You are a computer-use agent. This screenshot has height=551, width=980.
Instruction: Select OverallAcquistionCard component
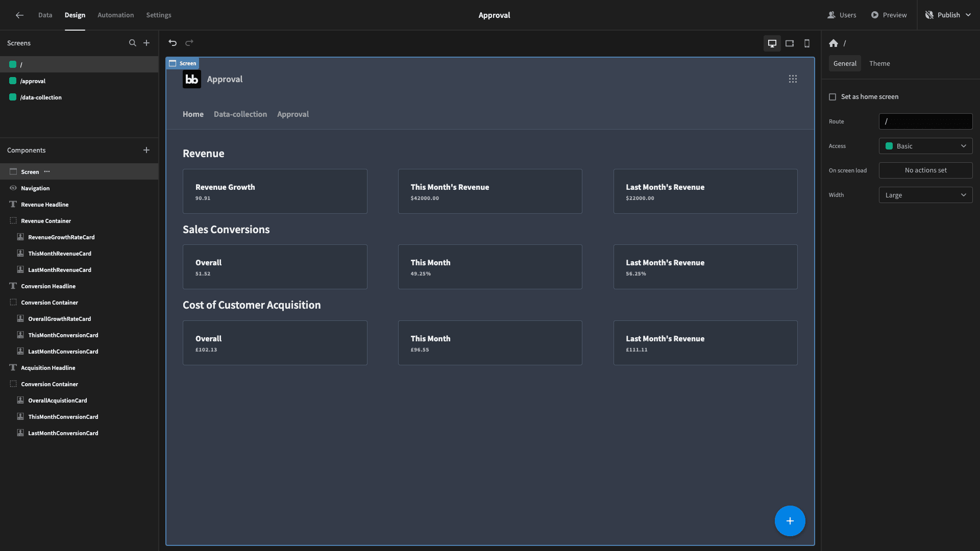point(79,400)
